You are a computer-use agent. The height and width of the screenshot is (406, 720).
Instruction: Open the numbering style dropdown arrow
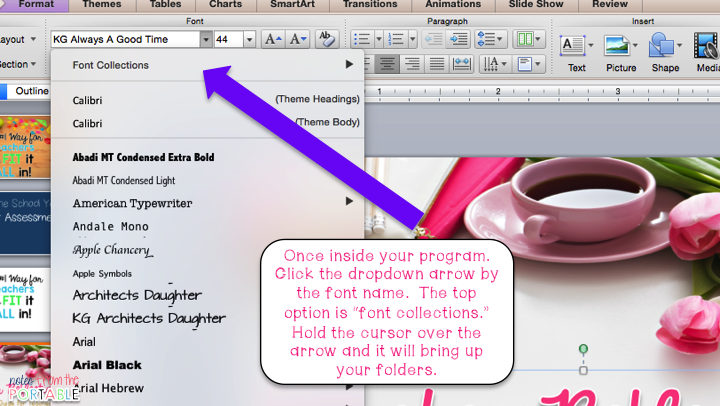coord(413,39)
